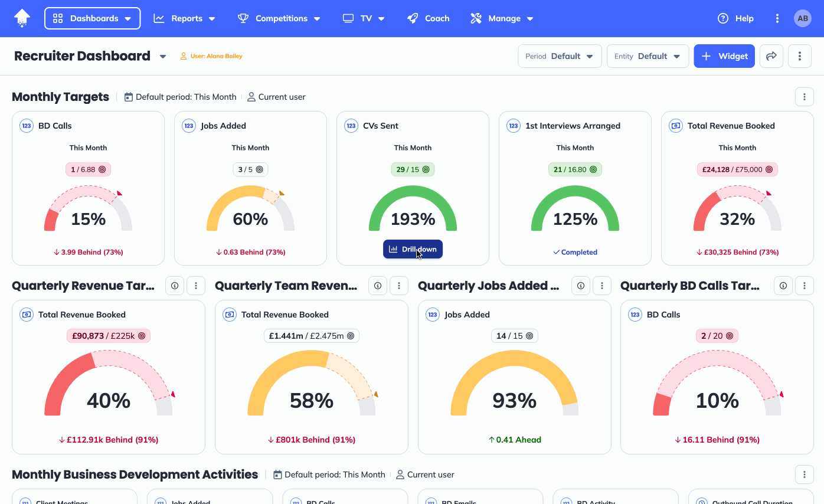Open Monthly Business Development Activities options menu
The height and width of the screenshot is (504, 824).
(x=804, y=474)
